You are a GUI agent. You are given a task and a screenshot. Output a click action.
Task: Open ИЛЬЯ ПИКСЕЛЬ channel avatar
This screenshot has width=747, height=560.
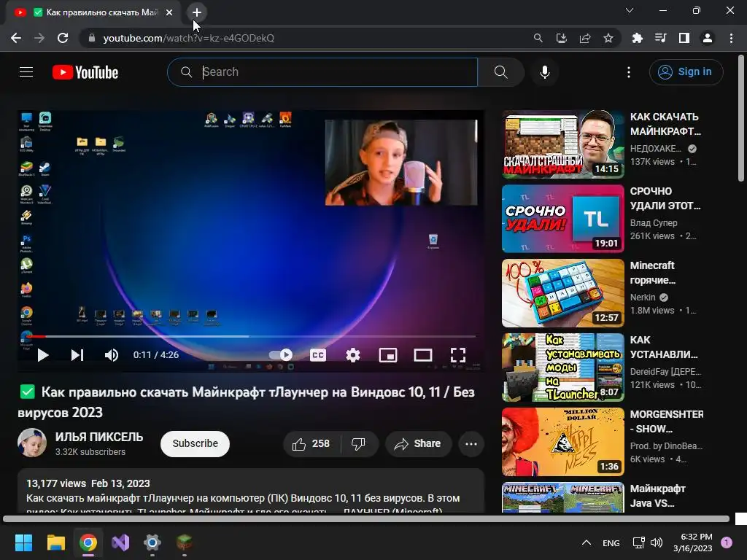pos(32,443)
